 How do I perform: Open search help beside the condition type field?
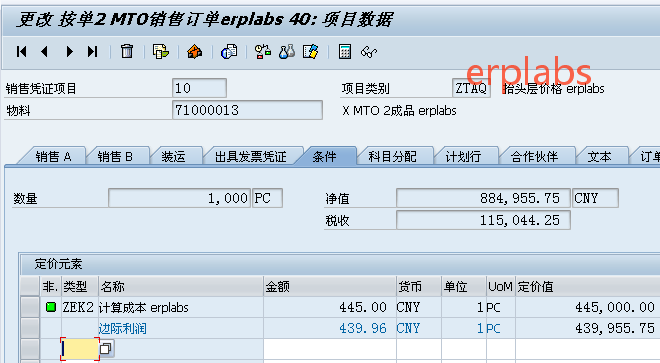tap(106, 348)
